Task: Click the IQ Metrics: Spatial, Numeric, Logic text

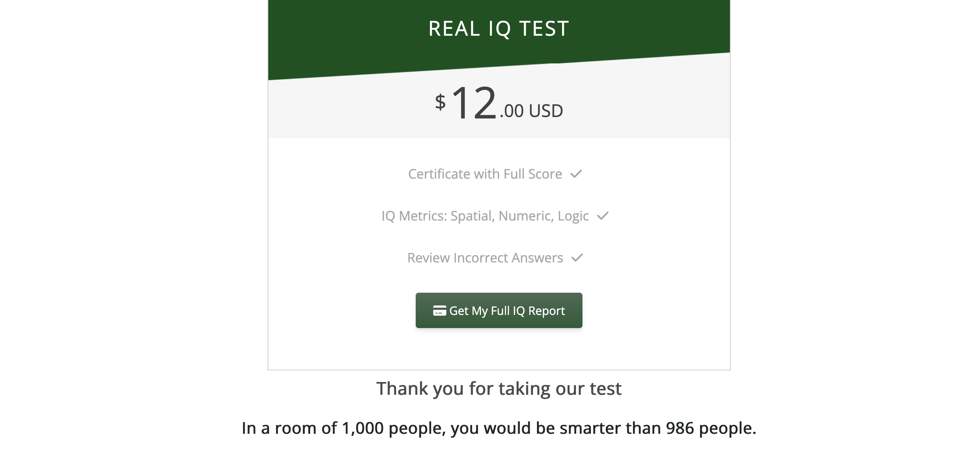Action: click(485, 216)
